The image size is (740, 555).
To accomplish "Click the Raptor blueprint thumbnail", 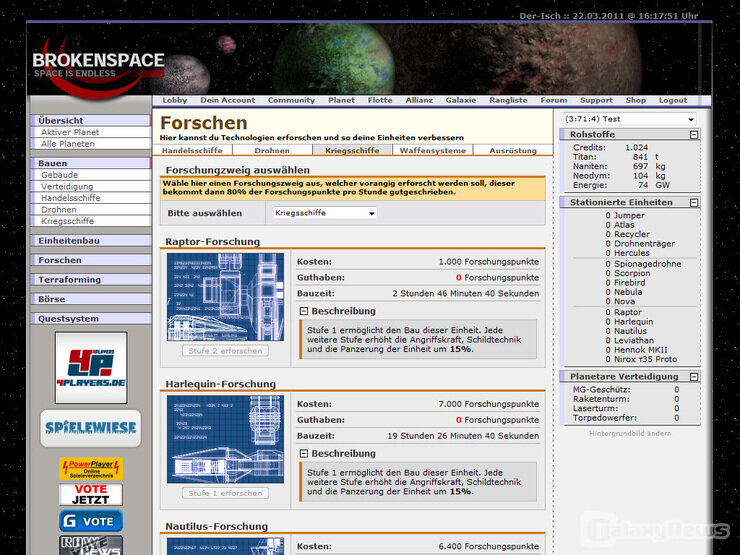I will pos(225,297).
